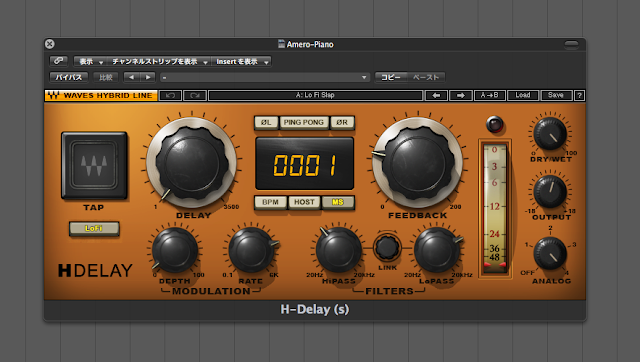The image size is (640, 362).
Task: Toggle the LoFi button
Action: (x=94, y=228)
